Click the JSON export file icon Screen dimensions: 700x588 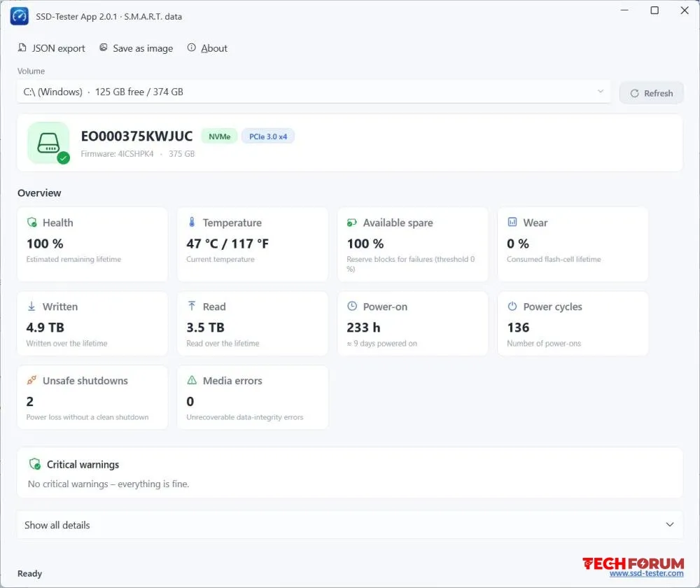pos(22,48)
